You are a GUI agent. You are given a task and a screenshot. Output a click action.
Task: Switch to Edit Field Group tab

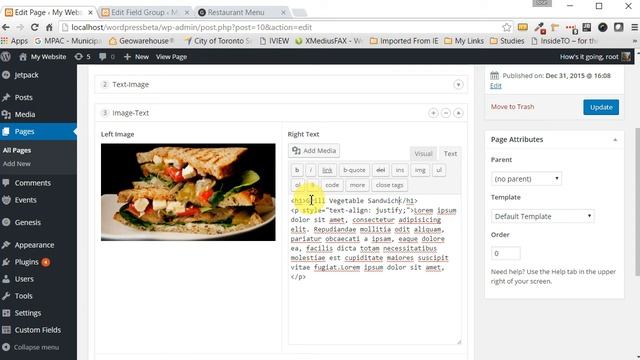coord(145,12)
